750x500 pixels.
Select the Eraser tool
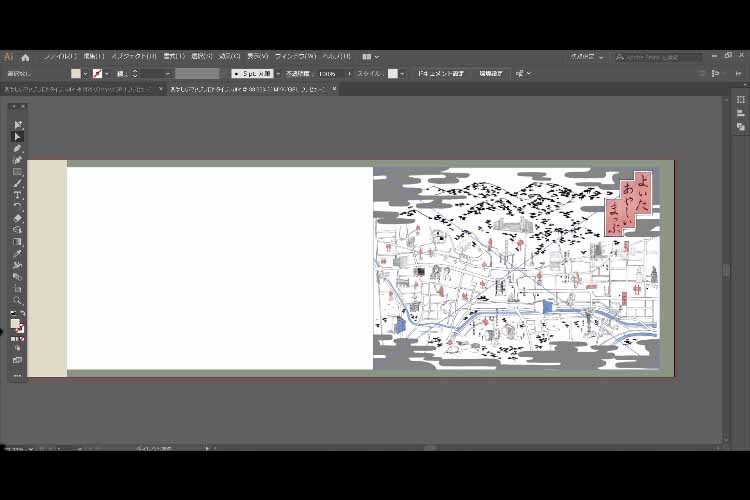pos(18,218)
